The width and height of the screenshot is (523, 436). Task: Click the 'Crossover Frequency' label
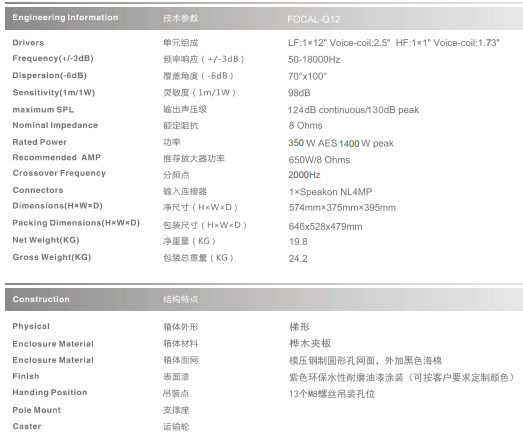59,173
